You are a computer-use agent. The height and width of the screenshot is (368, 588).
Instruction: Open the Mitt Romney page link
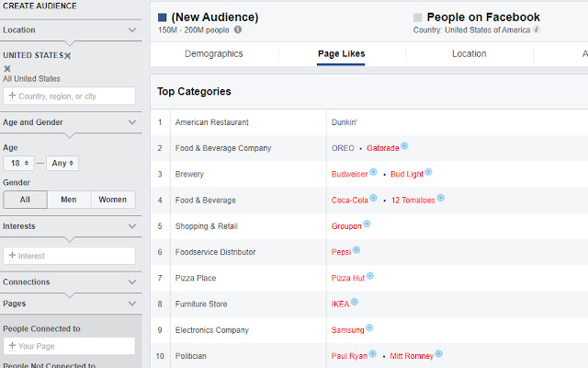[x=412, y=356]
